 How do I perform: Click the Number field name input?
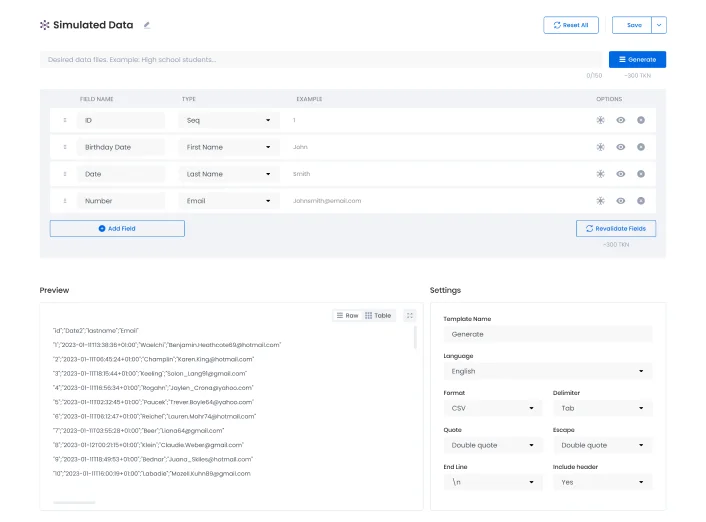(121, 201)
